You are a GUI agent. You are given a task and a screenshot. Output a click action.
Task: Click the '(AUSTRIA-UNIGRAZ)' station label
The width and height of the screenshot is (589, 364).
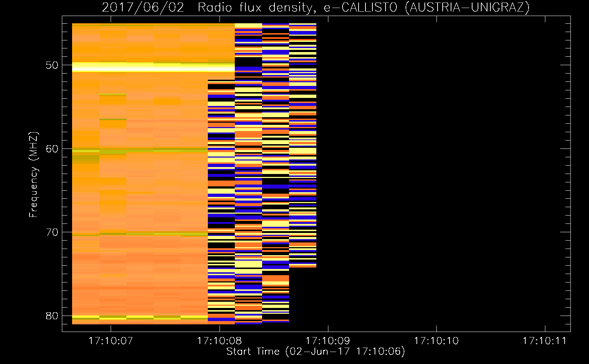(467, 8)
